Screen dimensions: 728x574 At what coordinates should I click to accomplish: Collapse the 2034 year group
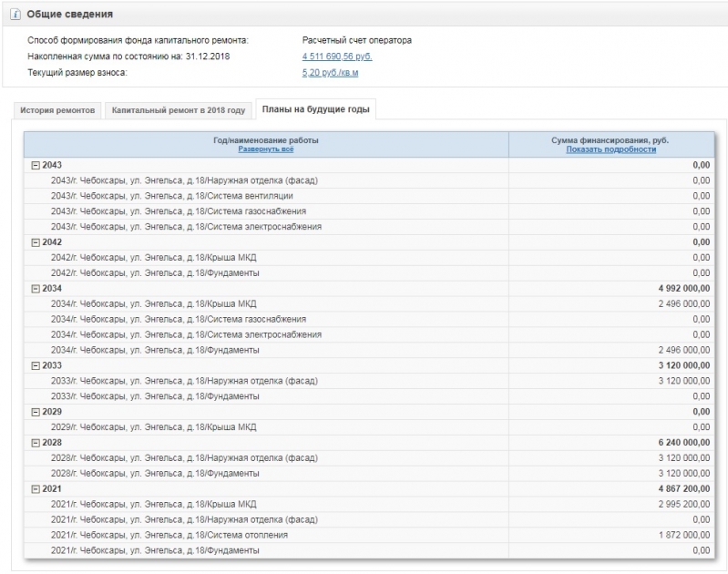pos(36,289)
